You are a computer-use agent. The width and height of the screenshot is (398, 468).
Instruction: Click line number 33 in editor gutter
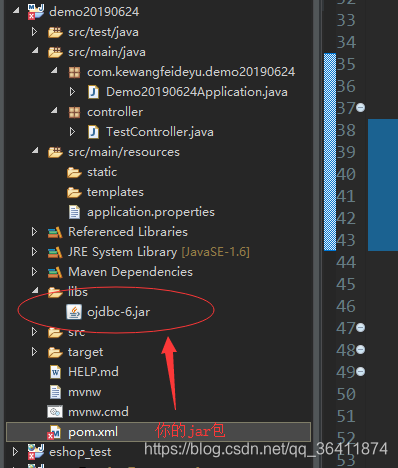tap(346, 20)
